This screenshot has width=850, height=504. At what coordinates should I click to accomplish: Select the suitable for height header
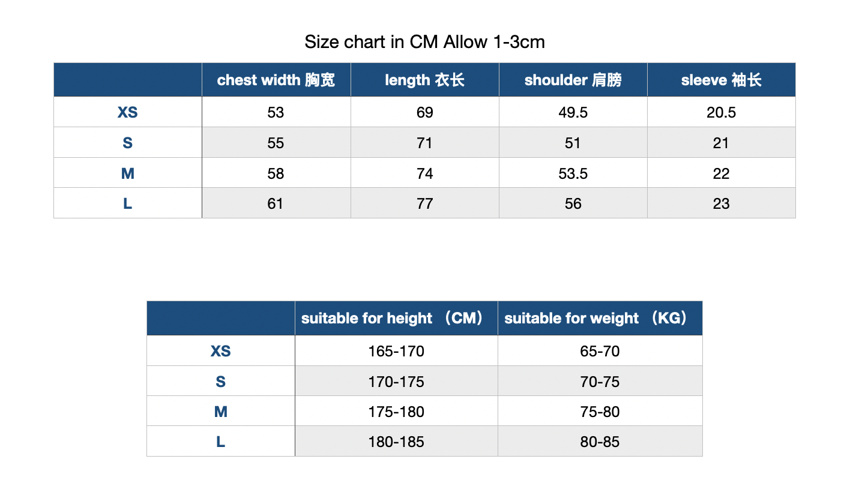click(396, 318)
